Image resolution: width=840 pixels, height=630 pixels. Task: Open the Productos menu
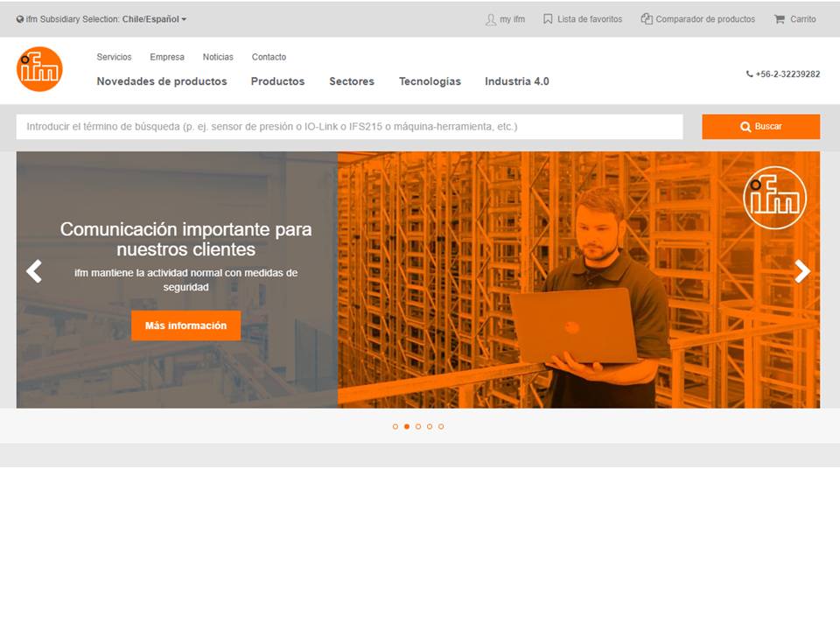pyautogui.click(x=277, y=81)
